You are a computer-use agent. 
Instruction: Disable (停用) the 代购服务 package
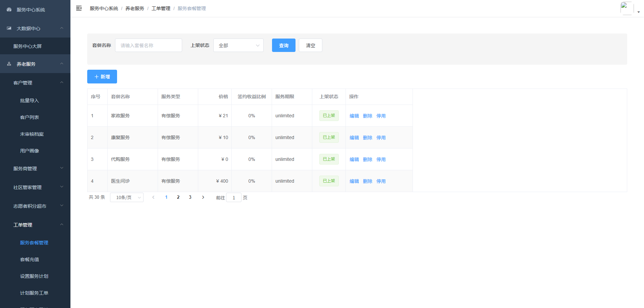click(381, 159)
